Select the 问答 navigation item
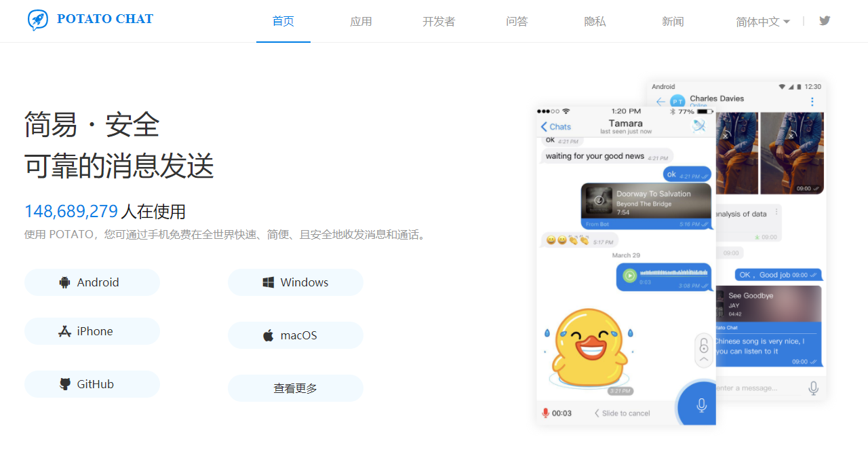This screenshot has width=868, height=471. click(517, 22)
